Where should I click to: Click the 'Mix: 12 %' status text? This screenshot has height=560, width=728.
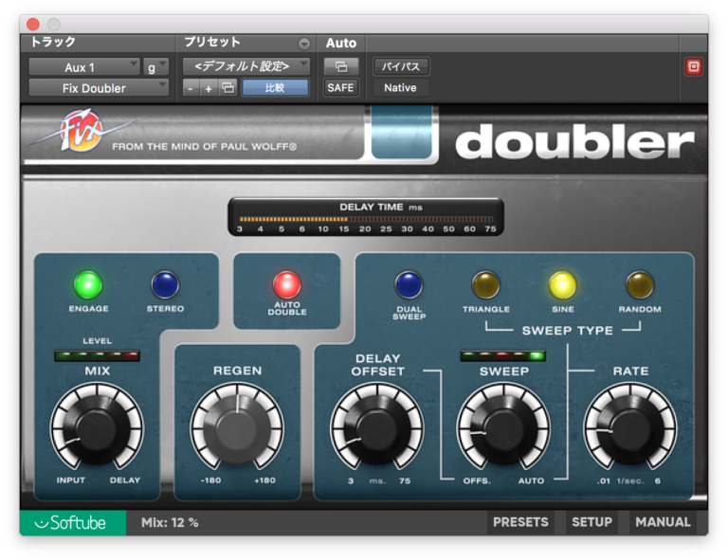pyautogui.click(x=170, y=523)
